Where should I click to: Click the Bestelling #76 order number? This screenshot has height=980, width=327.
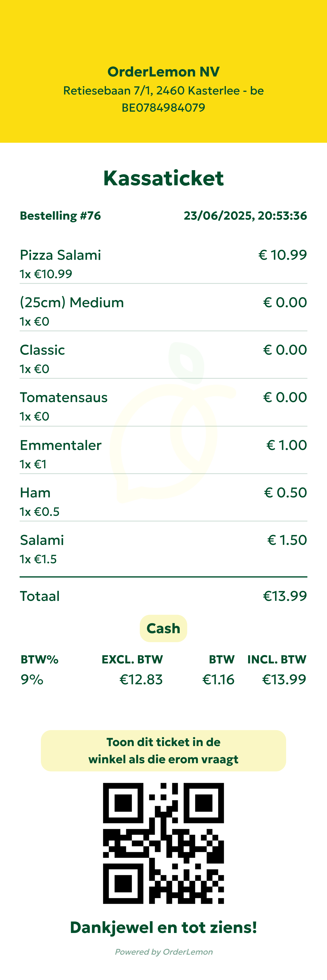(60, 216)
